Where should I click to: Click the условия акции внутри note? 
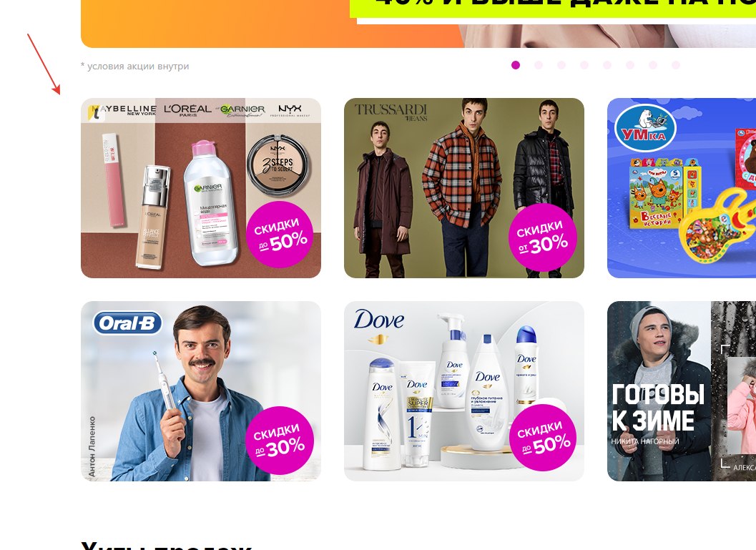[135, 66]
